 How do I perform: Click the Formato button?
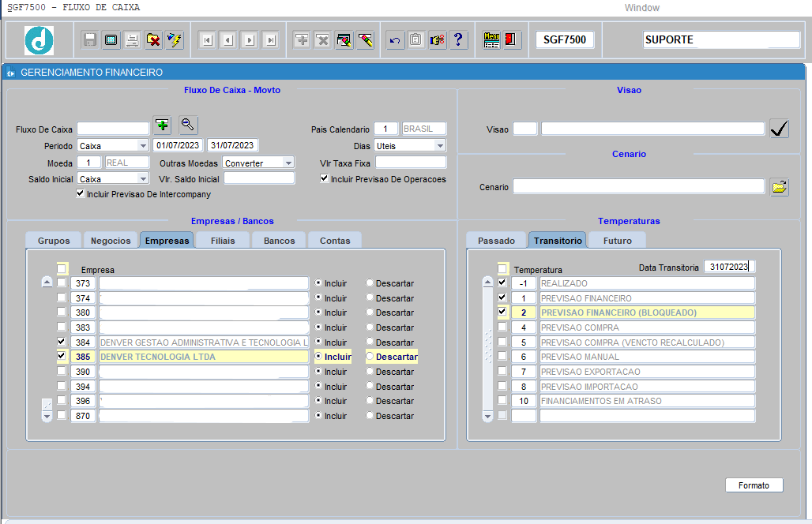pos(754,485)
